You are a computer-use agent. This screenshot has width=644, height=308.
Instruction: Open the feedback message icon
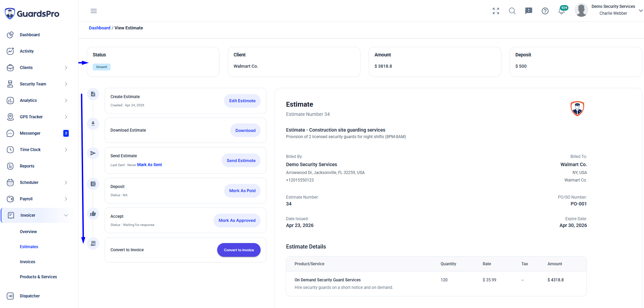point(529,11)
